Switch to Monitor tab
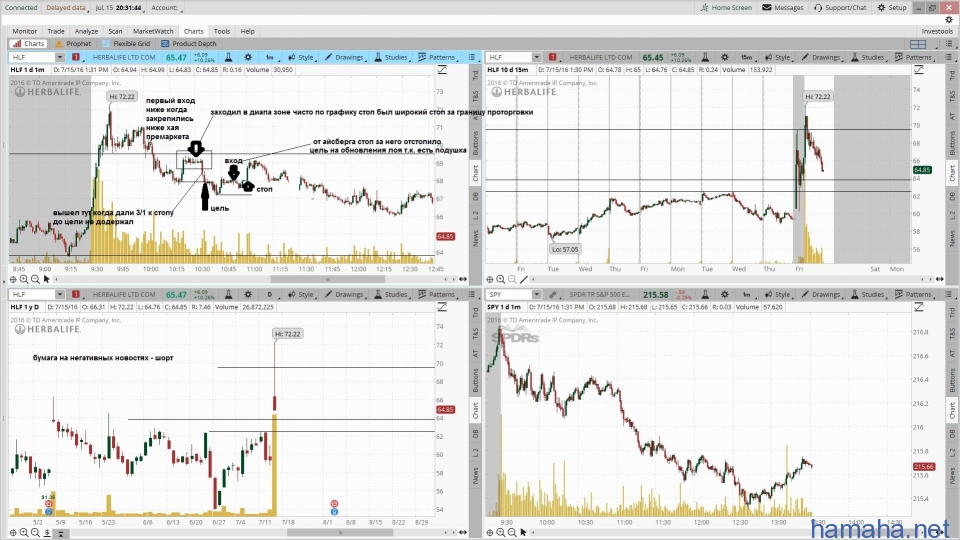 (x=24, y=31)
